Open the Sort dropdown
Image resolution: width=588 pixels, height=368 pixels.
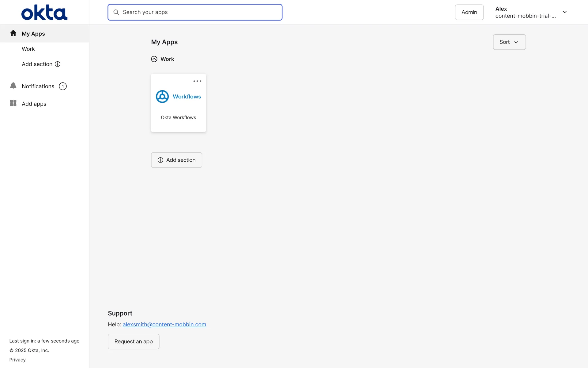[x=509, y=42]
